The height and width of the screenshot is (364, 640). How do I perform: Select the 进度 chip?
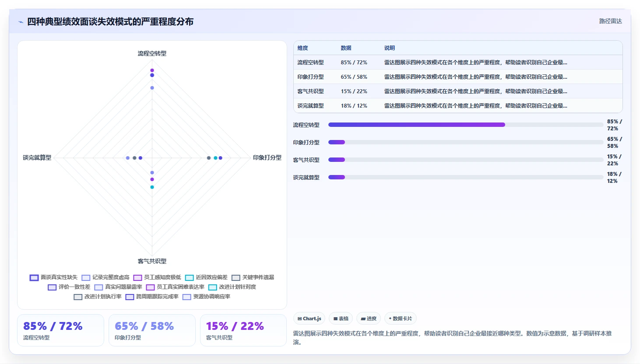[369, 318]
